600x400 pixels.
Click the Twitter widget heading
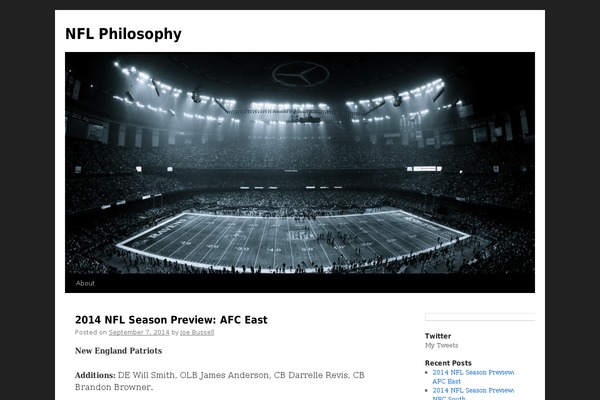click(438, 336)
